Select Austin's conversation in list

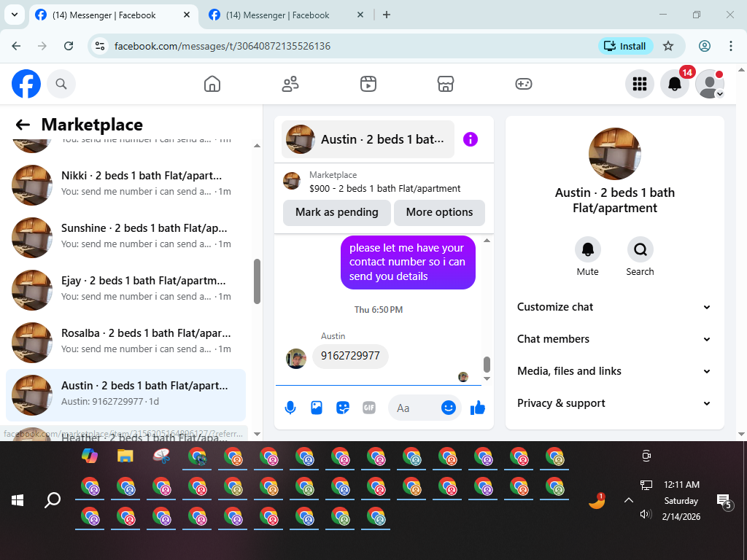(x=125, y=395)
